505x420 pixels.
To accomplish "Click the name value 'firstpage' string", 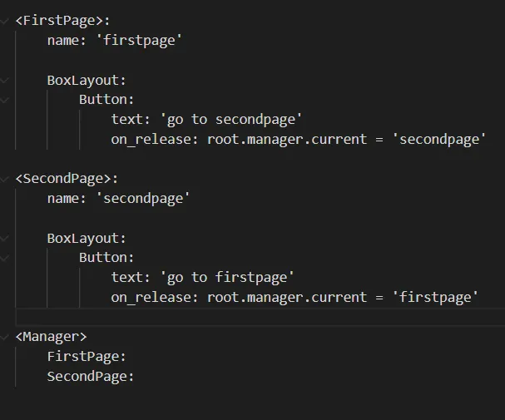I will click(140, 40).
